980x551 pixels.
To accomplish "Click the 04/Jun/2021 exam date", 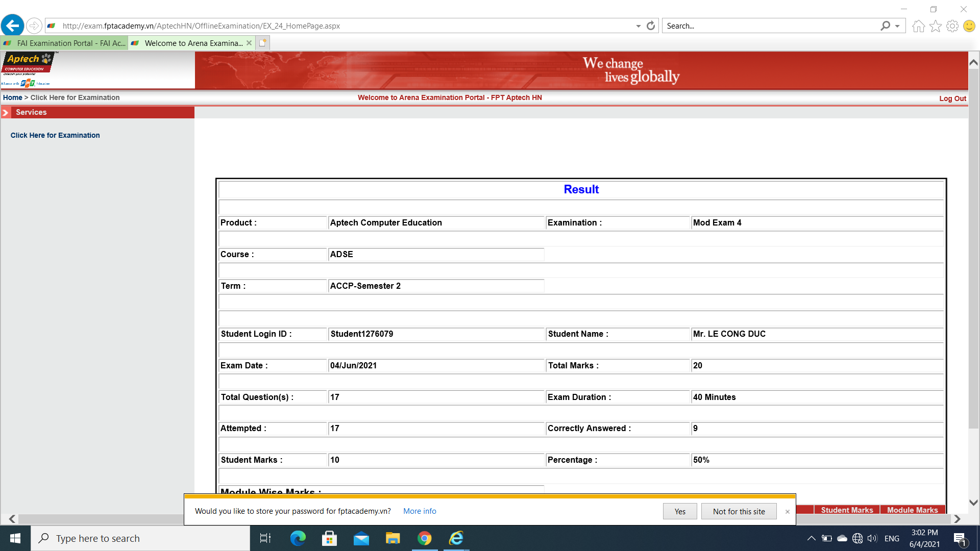I will (x=354, y=365).
